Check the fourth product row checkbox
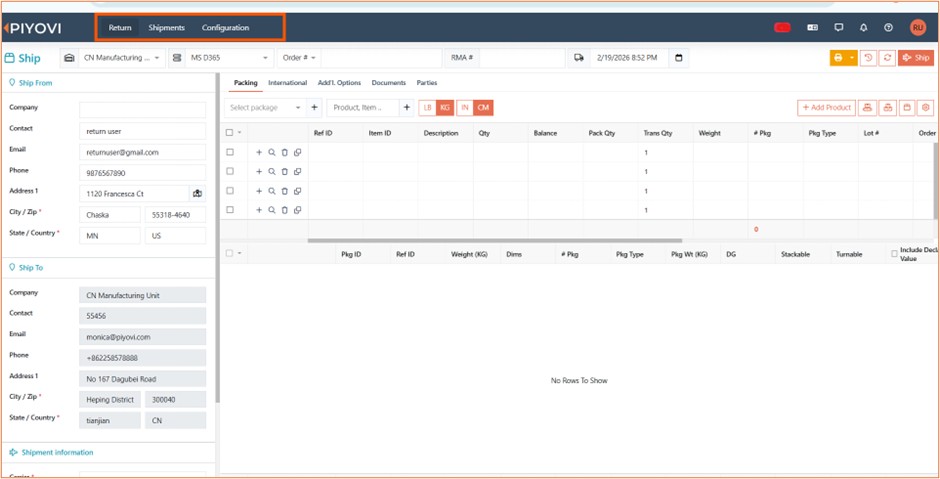The height and width of the screenshot is (479, 940). tap(230, 210)
